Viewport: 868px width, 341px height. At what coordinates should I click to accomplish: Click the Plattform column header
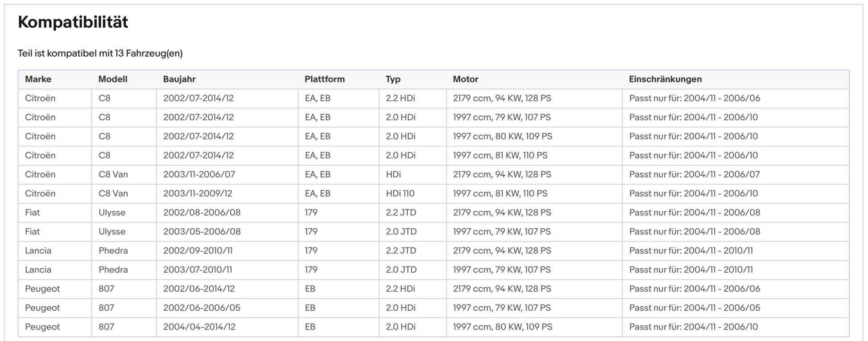pos(324,79)
